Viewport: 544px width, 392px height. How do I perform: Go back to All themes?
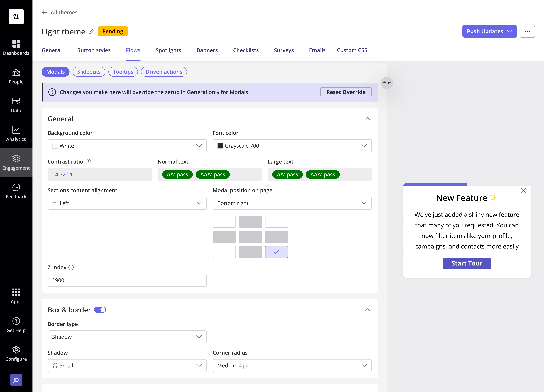[x=60, y=12]
